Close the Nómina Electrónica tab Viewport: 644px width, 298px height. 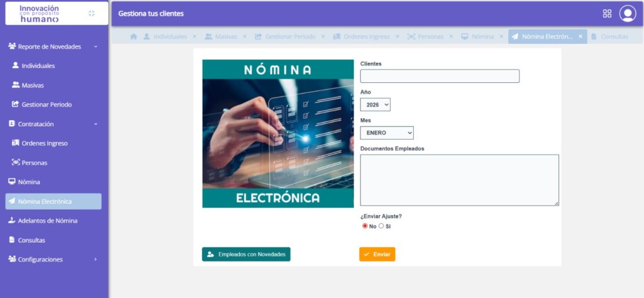[580, 36]
